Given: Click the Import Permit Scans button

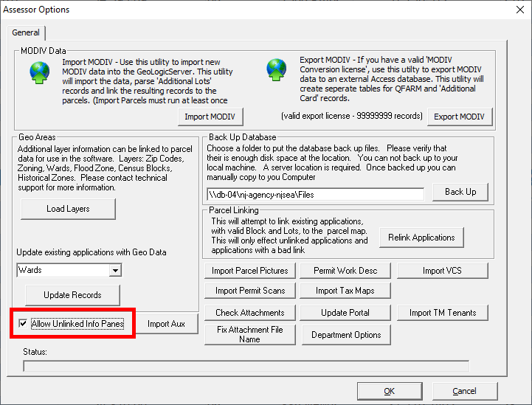Looking at the screenshot, I should 249,291.
